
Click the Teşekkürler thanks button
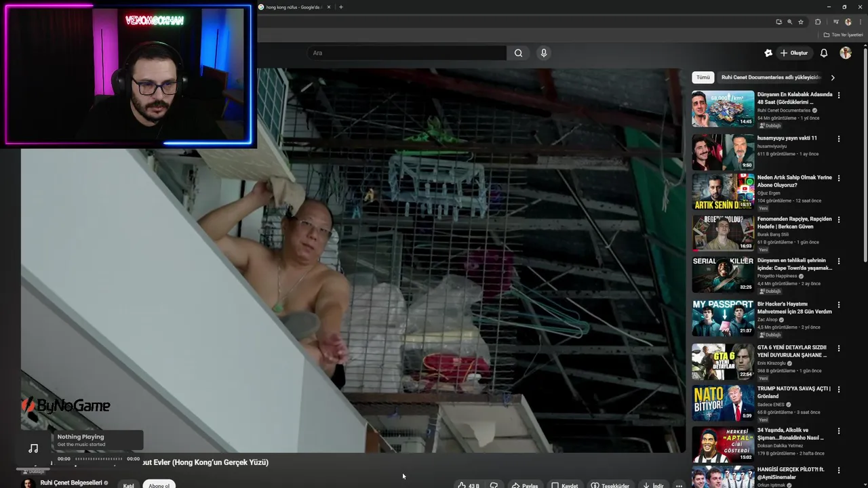610,485
